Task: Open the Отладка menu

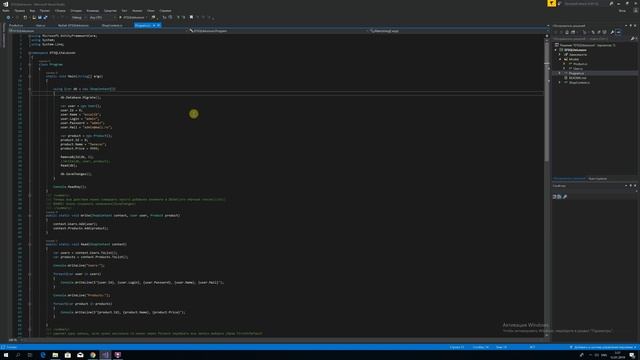Action: (x=76, y=11)
